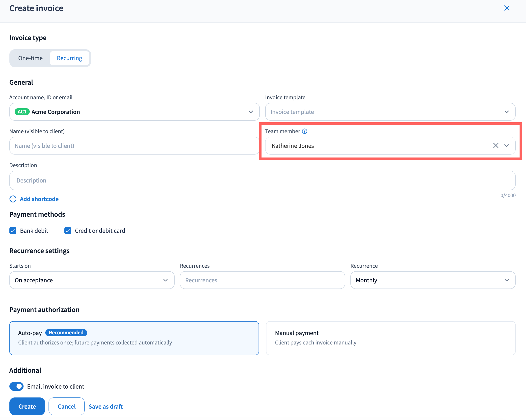Click the Recommended badge on Auto-pay
The image size is (526, 420).
tap(66, 333)
